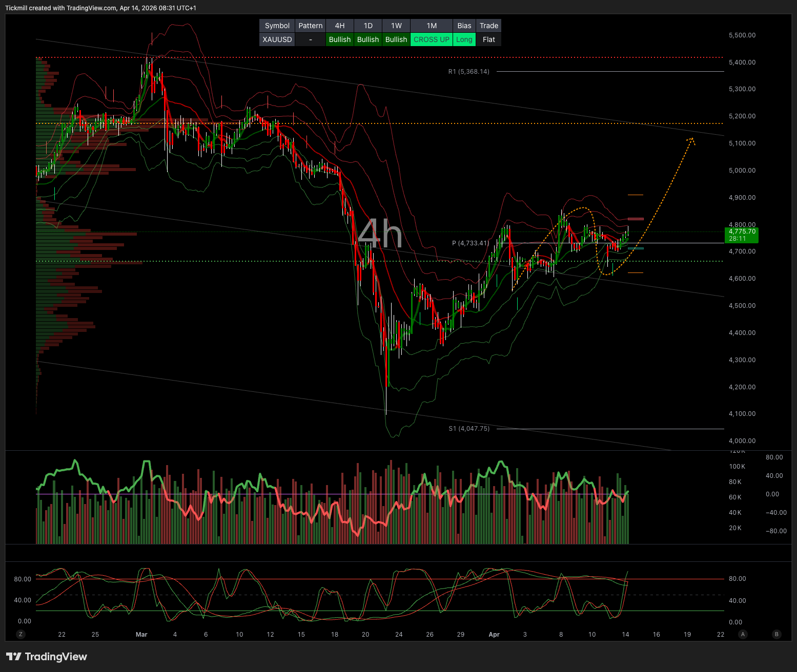Click the CROSS UP cell under 1M

pos(431,39)
